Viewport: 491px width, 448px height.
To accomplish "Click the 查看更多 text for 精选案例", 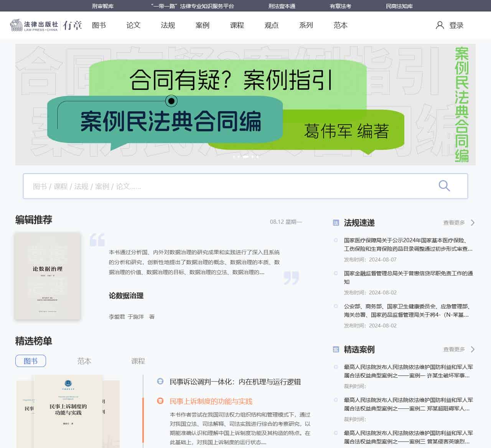I will 454,349.
